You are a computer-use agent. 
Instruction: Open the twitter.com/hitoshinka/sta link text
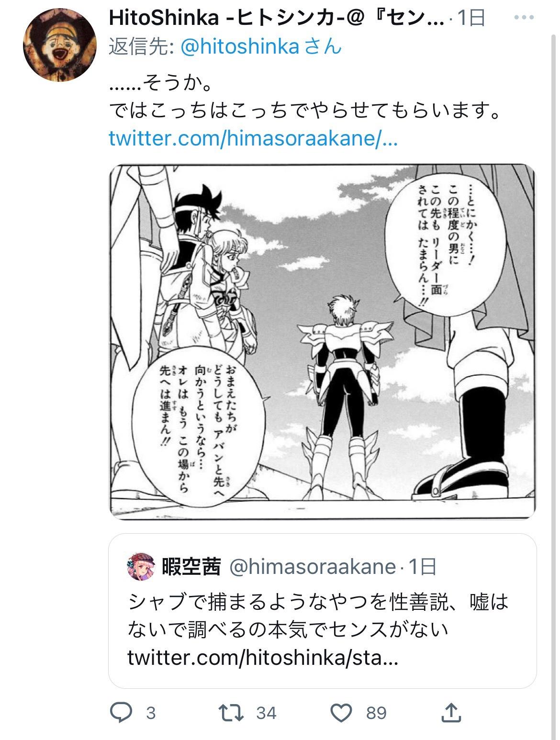coord(263,658)
